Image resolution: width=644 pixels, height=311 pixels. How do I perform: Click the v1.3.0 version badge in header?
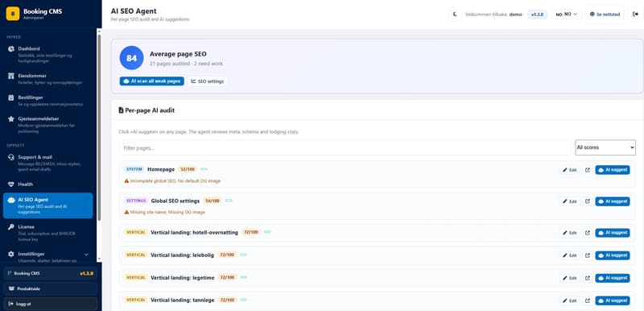click(537, 15)
